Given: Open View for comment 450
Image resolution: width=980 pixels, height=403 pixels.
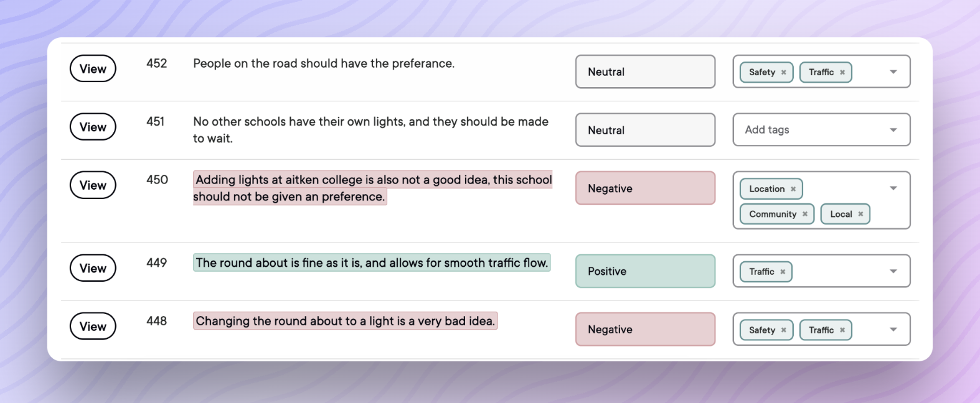Looking at the screenshot, I should point(93,185).
